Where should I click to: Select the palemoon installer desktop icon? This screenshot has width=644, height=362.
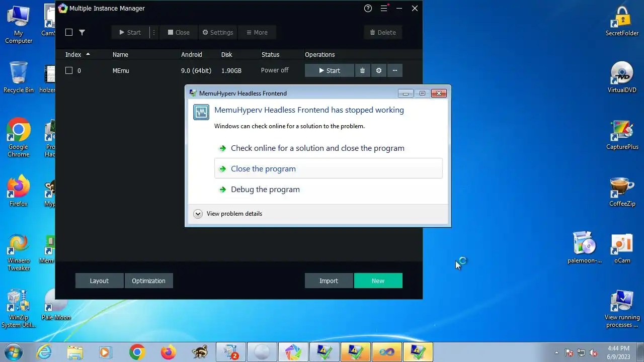584,247
